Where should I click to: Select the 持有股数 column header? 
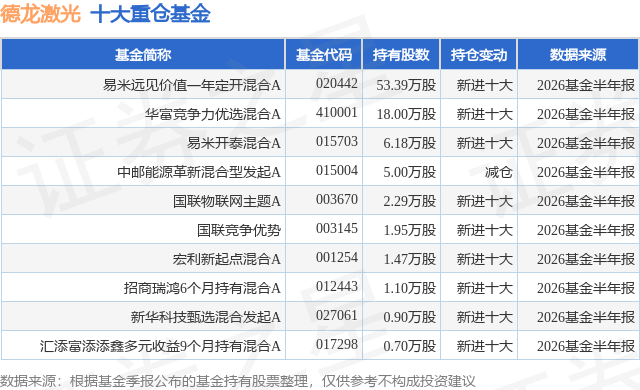point(401,55)
